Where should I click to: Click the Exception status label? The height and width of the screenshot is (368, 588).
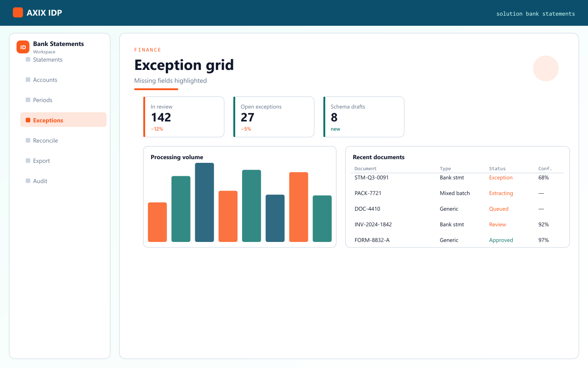(501, 178)
